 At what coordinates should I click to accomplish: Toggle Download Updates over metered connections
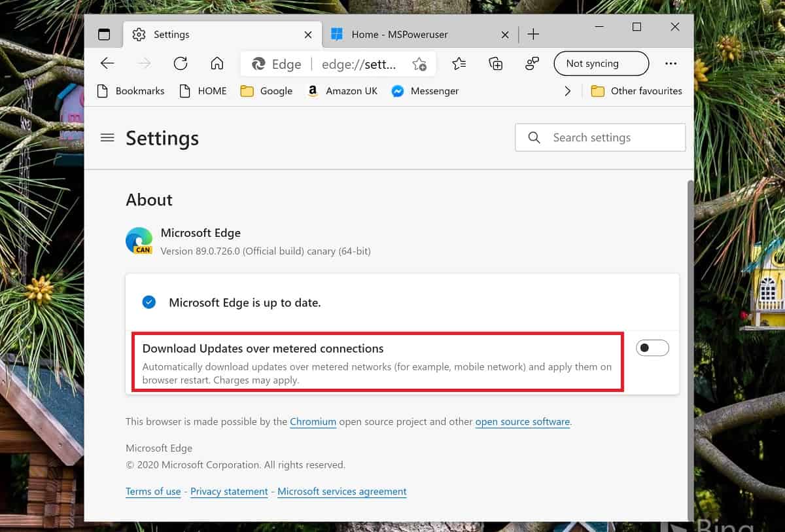[652, 348]
